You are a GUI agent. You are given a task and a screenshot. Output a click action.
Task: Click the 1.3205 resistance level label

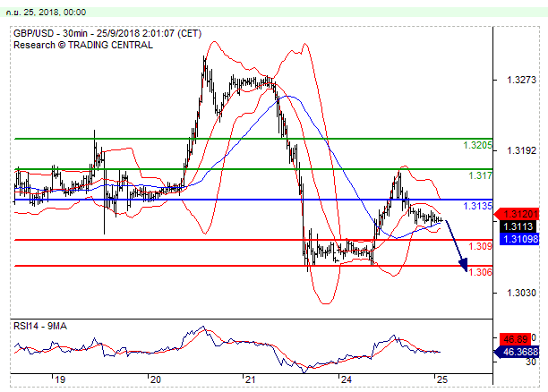coord(477,145)
